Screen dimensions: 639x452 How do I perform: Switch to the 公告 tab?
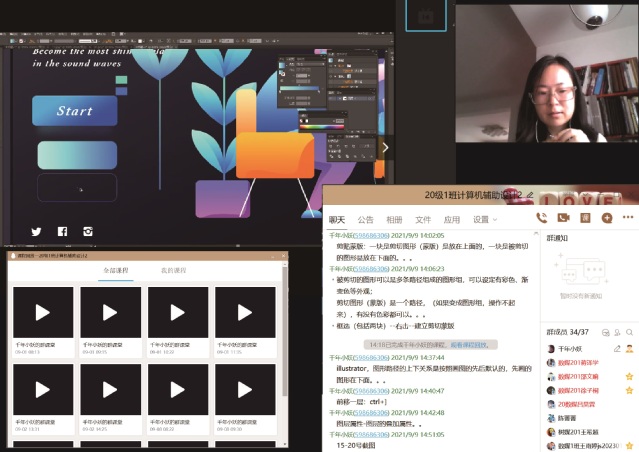click(365, 219)
